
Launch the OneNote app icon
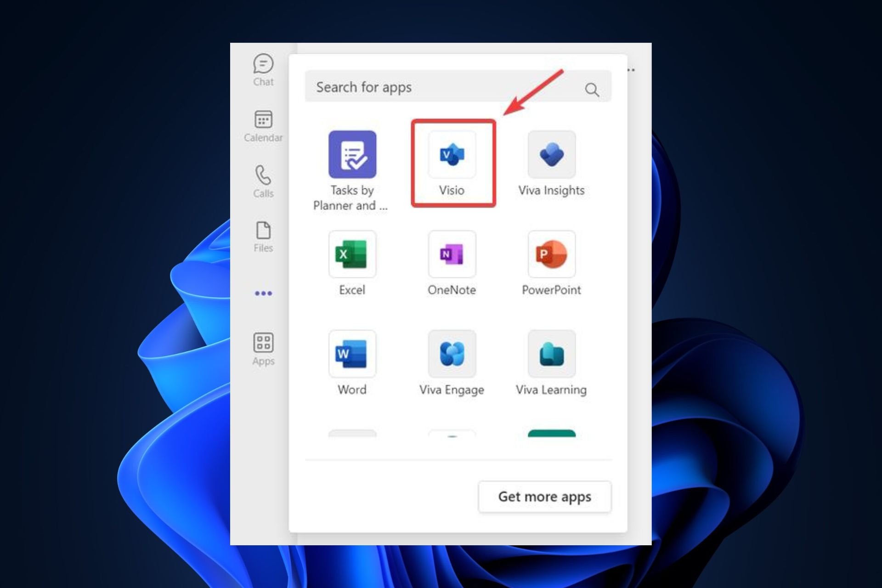click(x=452, y=254)
